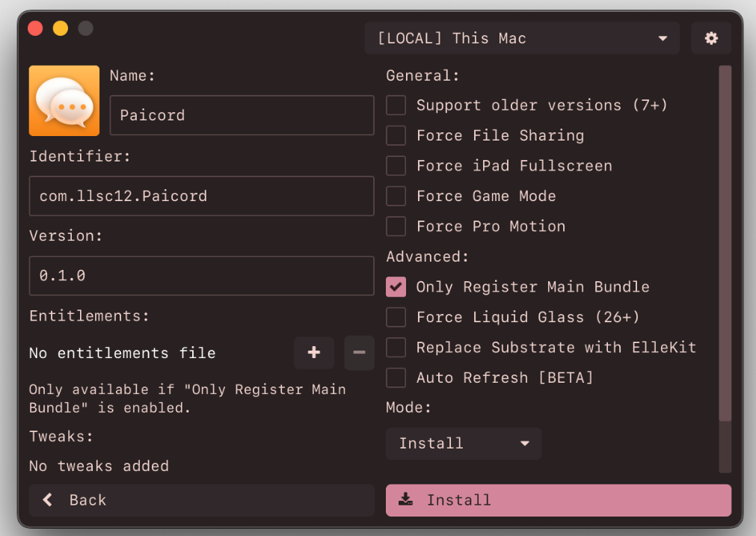Image resolution: width=756 pixels, height=536 pixels.
Task: Turn on Force Game Mode
Action: pos(396,196)
